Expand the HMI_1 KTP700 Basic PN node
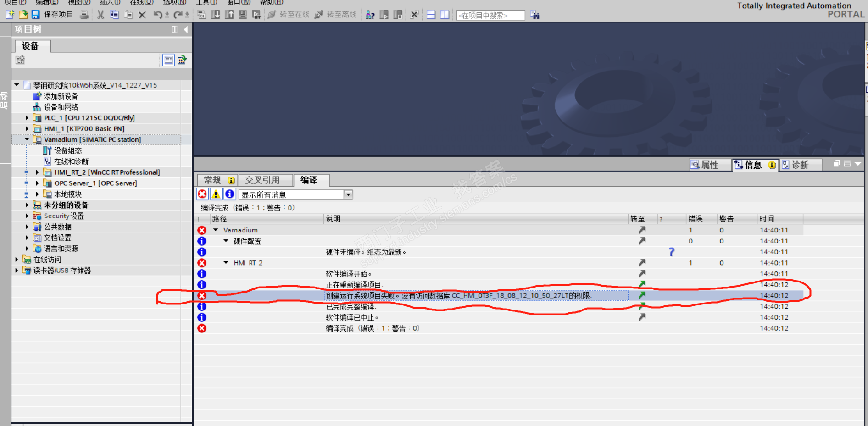Viewport: 868px width, 426px height. (x=27, y=129)
